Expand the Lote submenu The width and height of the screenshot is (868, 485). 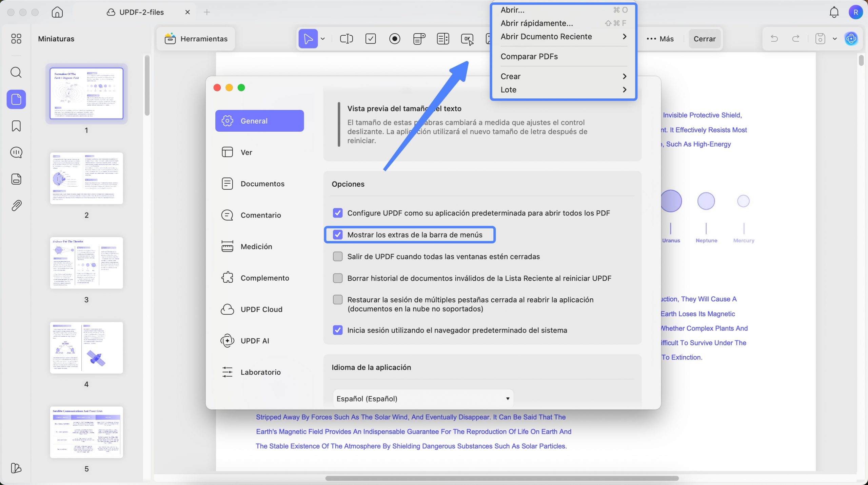click(564, 90)
